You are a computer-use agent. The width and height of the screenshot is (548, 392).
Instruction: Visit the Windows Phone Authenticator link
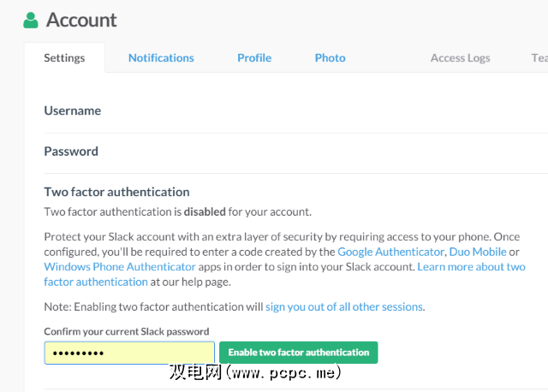[x=120, y=267]
